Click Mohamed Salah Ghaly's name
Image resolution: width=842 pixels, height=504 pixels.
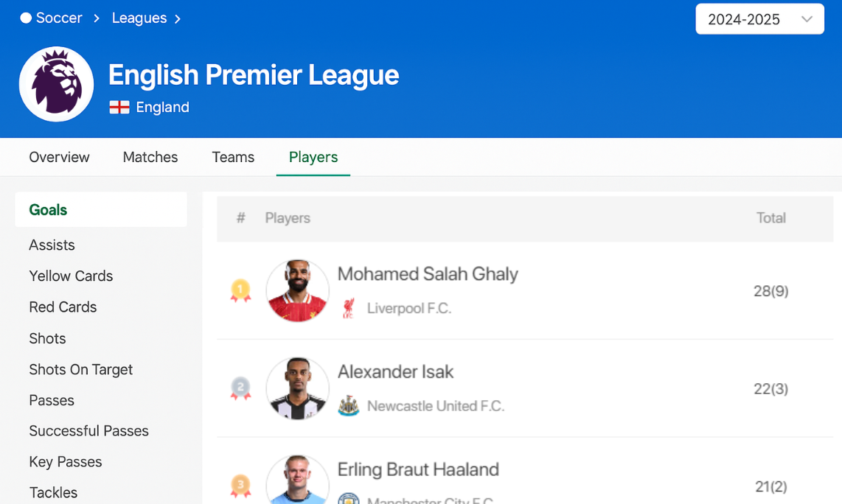pos(428,273)
